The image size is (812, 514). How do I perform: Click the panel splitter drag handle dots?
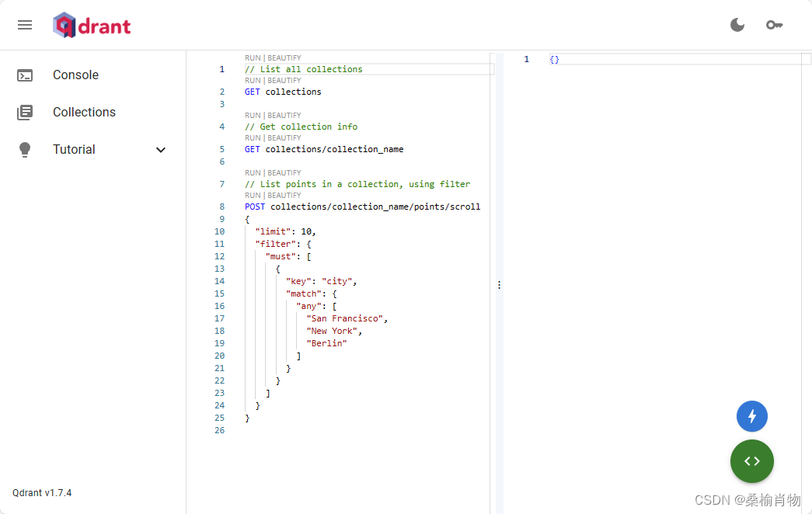499,285
